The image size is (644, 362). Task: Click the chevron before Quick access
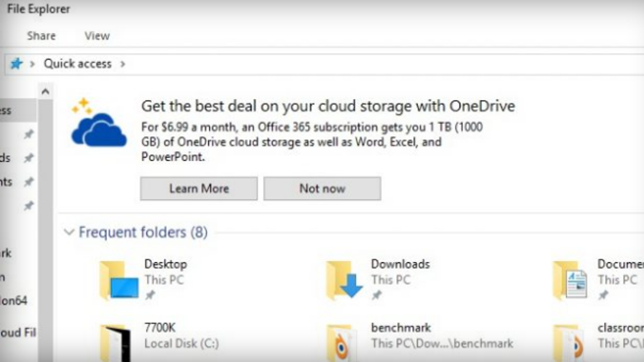pyautogui.click(x=32, y=64)
